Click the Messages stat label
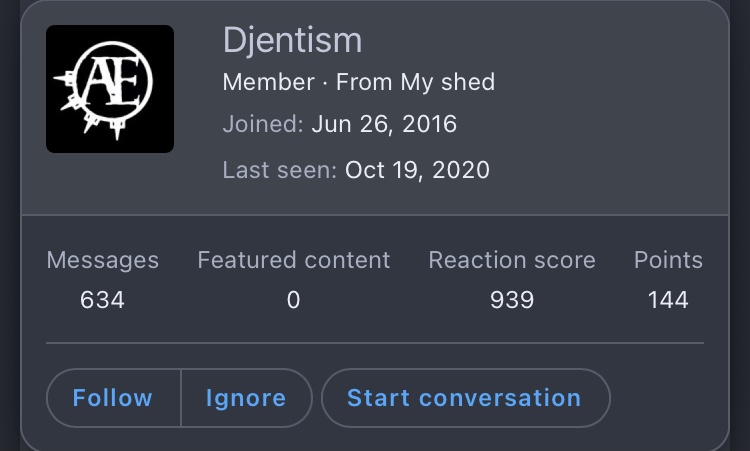The image size is (750, 451). 102,260
